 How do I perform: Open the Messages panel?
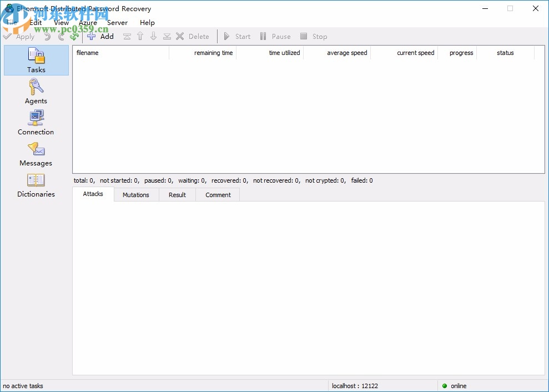(36, 152)
